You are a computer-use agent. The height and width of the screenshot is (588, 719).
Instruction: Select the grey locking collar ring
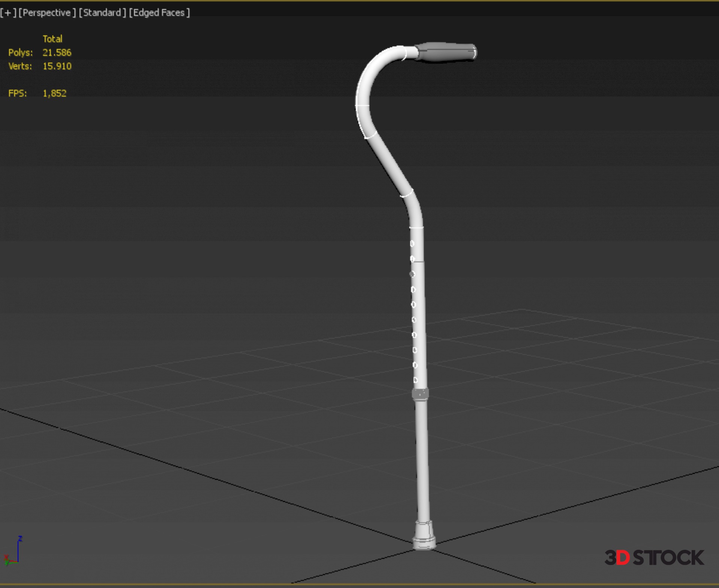420,394
